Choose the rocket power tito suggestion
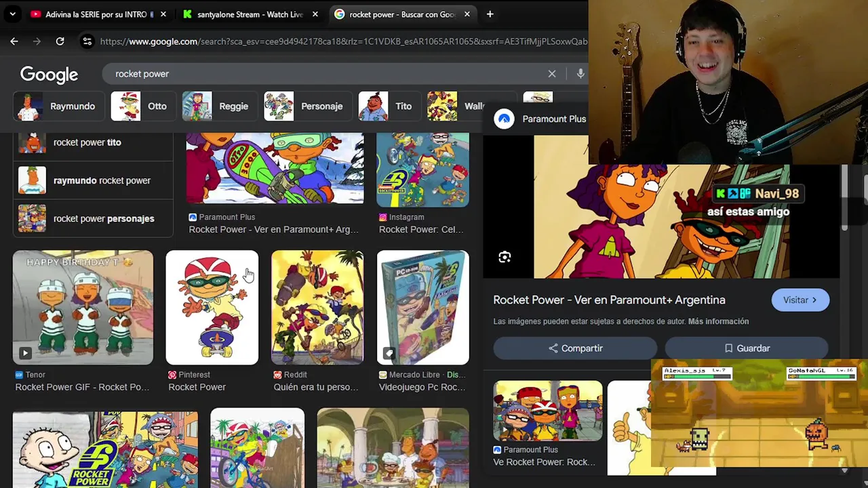This screenshot has height=488, width=868. [93, 142]
